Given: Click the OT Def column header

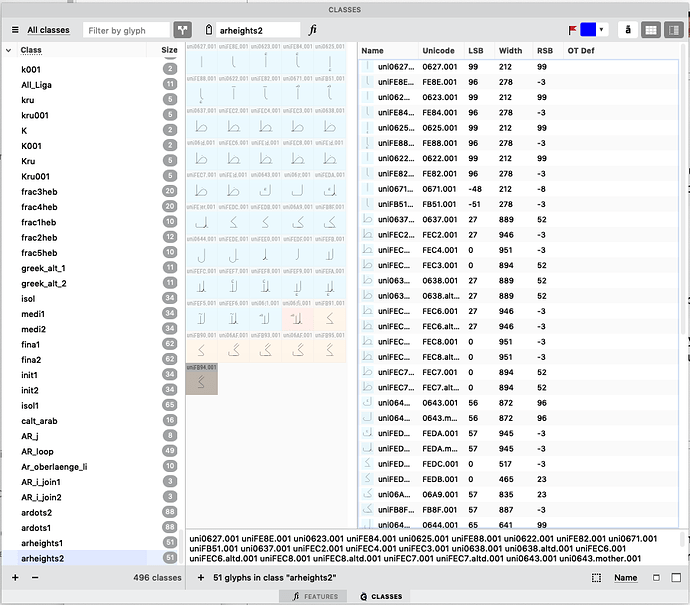Looking at the screenshot, I should [x=581, y=51].
